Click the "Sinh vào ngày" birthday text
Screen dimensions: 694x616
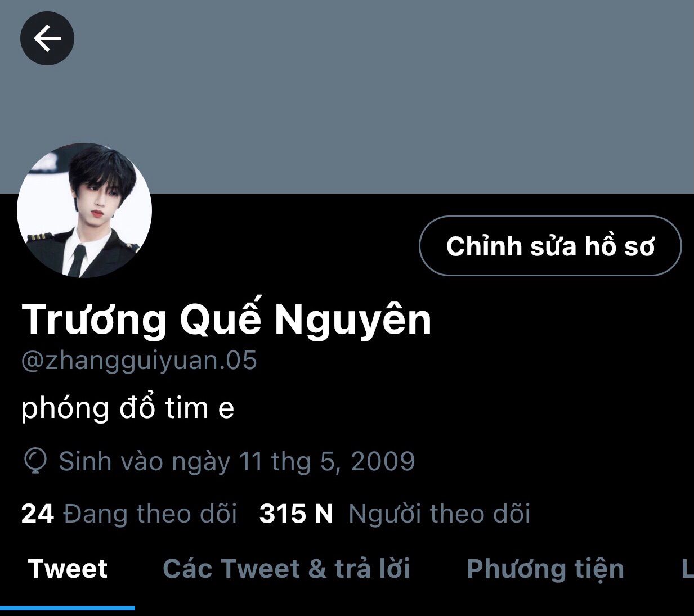point(145,462)
